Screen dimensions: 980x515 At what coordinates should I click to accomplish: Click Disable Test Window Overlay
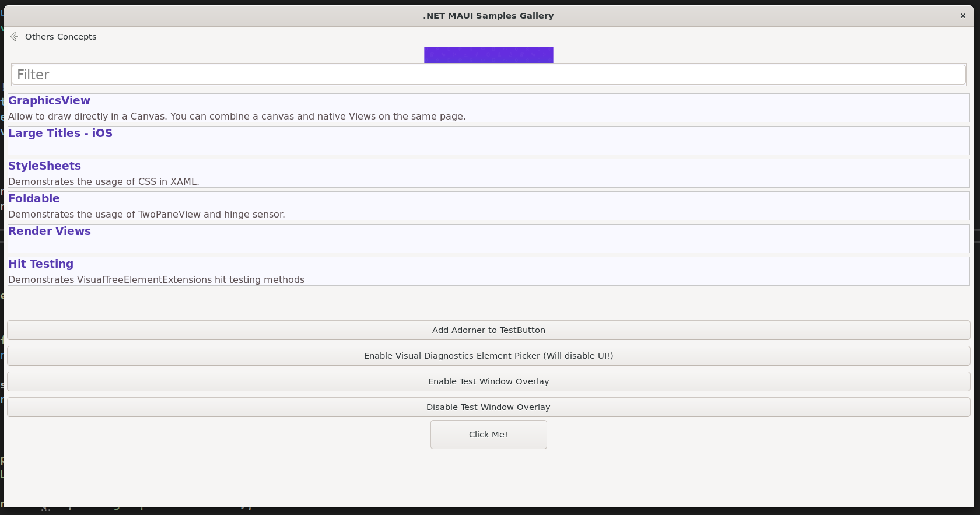coord(488,407)
